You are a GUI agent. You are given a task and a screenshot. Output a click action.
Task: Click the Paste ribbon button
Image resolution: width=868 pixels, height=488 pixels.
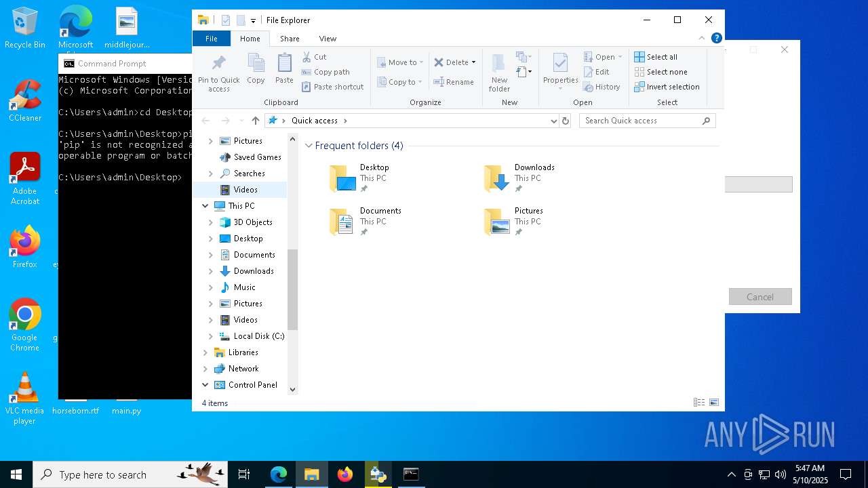pos(284,70)
